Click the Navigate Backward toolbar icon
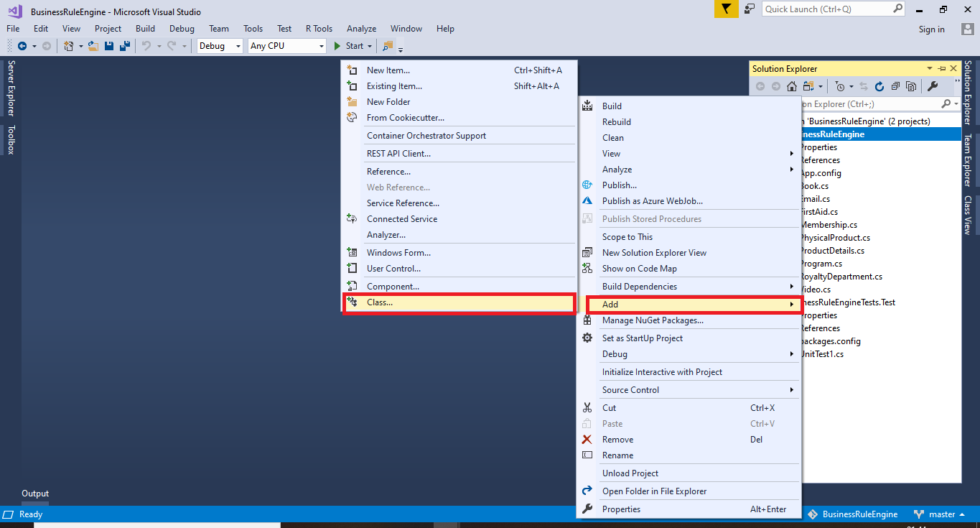 [x=22, y=46]
